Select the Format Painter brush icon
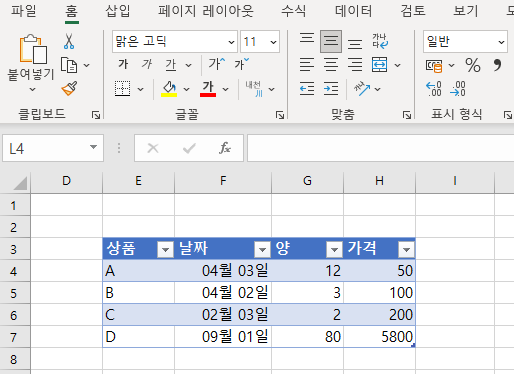 (x=69, y=88)
